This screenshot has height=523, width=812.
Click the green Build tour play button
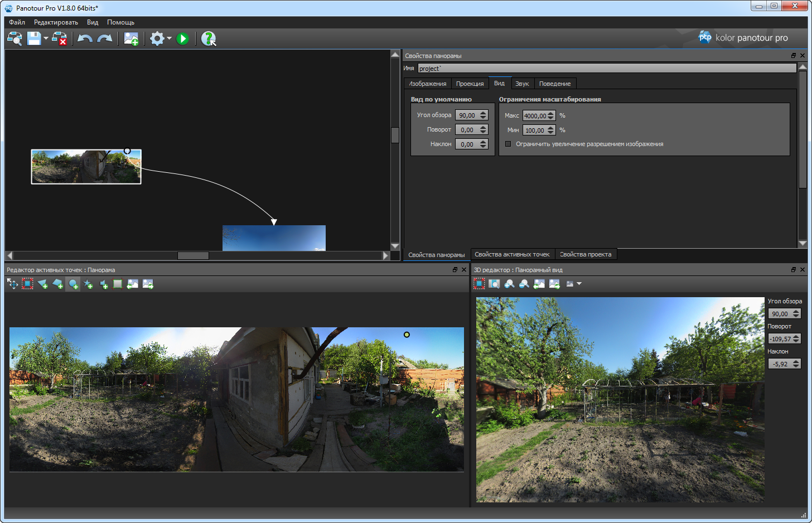182,38
